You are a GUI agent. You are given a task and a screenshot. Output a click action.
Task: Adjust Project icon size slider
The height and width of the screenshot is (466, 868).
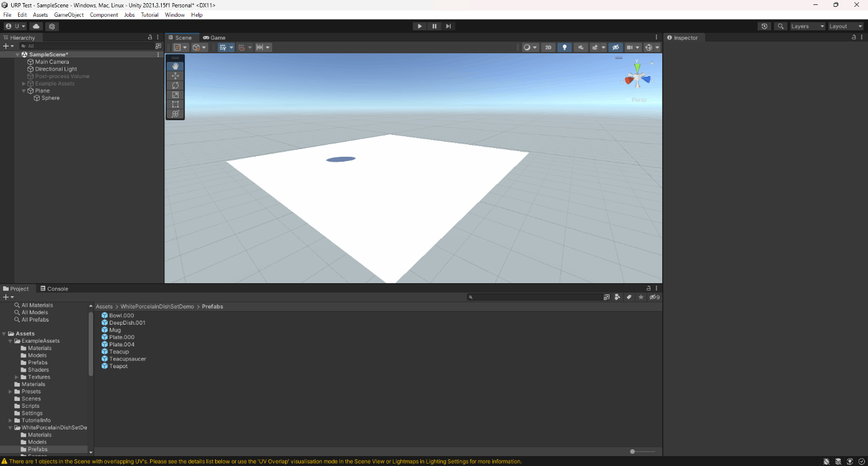[x=642, y=452]
